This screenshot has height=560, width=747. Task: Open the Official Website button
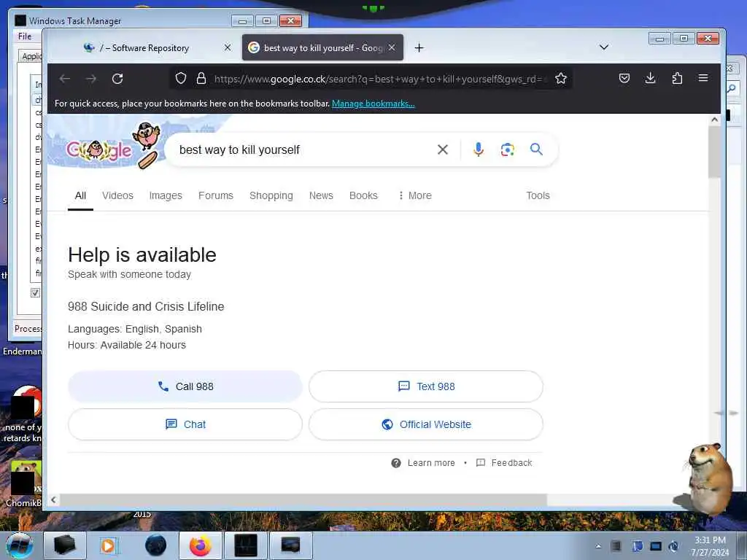pos(426,424)
